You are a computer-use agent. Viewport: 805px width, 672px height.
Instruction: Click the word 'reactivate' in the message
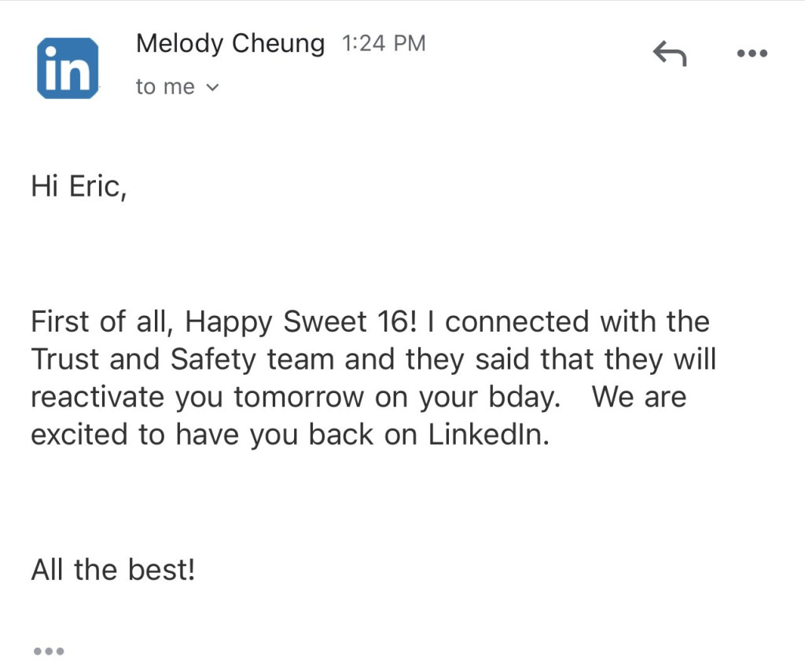click(x=97, y=397)
